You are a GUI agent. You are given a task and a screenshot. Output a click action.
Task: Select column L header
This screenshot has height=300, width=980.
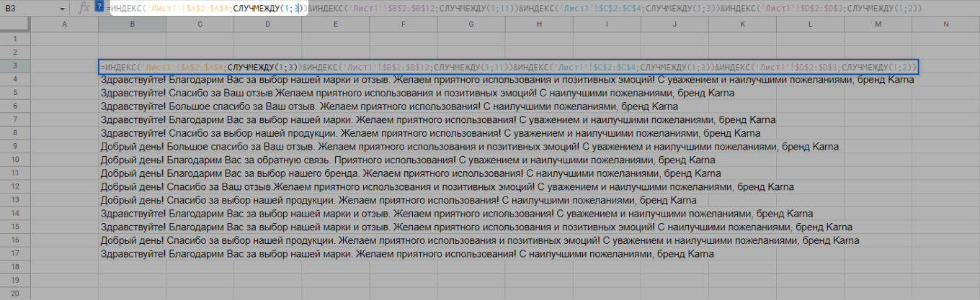click(811, 25)
